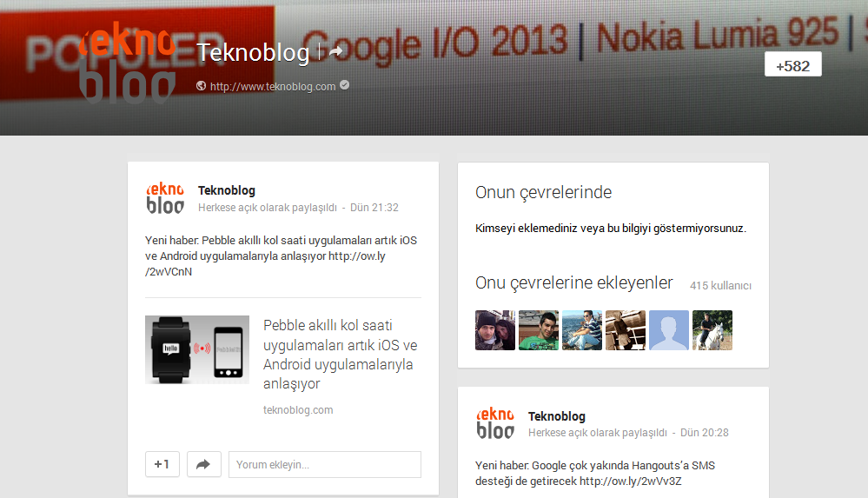868x498 pixels.
Task: Open the fourth follower photo with fence
Action: pos(626,330)
